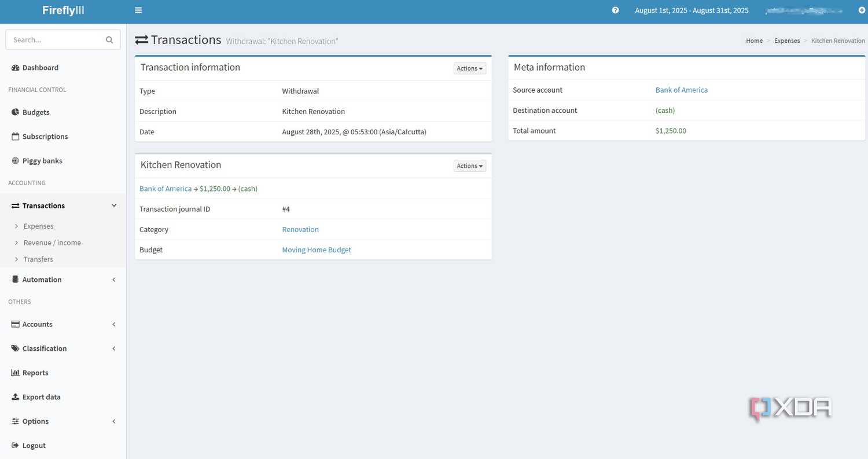This screenshot has height=459, width=868.
Task: Click the Automation sidebar icon
Action: 16,280
